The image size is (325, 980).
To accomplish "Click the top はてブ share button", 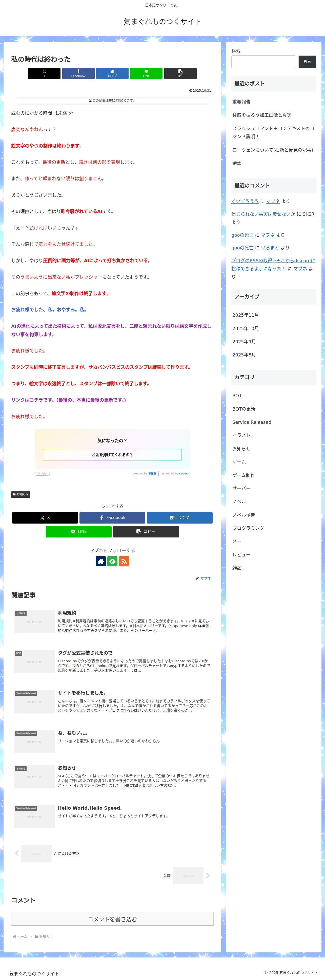I will tap(112, 73).
